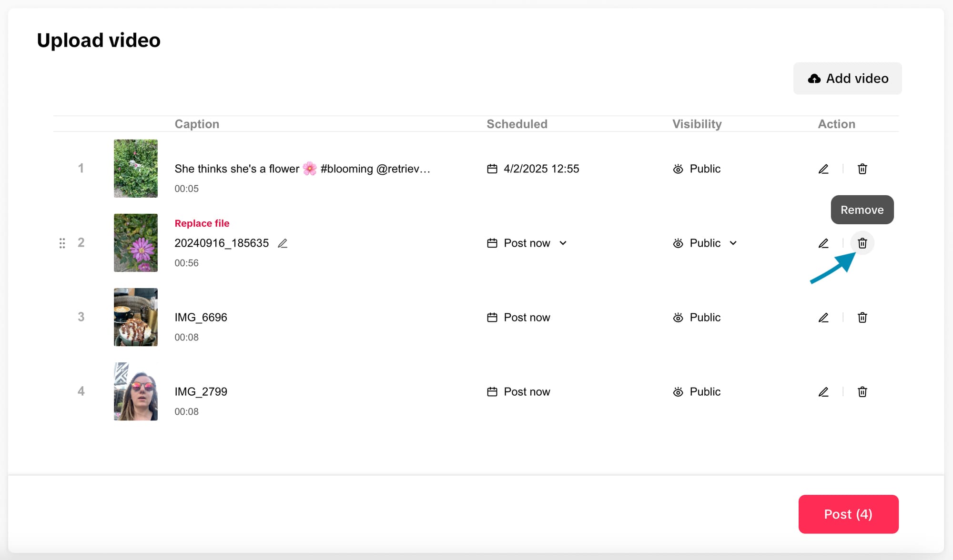Click Public in the IMG_2799 row

tap(705, 392)
